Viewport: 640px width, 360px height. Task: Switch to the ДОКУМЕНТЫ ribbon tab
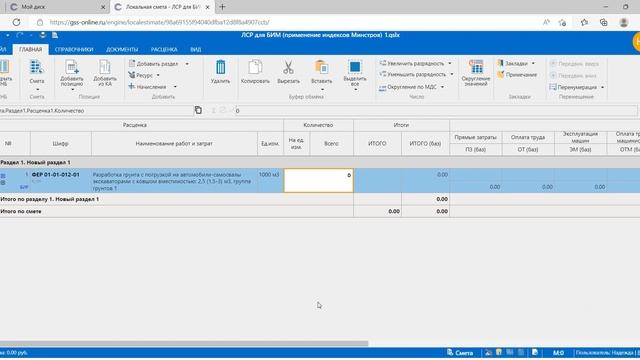click(x=122, y=49)
